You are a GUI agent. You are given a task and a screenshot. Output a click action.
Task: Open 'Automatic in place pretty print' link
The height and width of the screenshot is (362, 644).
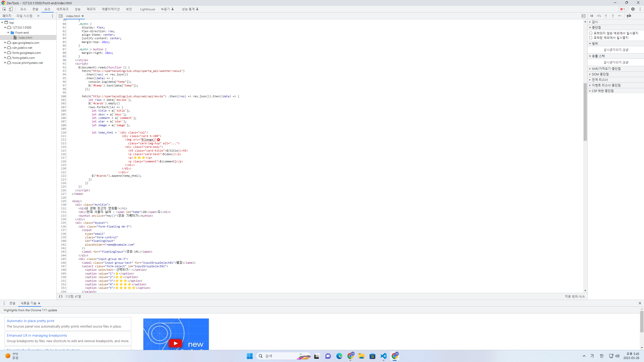pos(30,321)
